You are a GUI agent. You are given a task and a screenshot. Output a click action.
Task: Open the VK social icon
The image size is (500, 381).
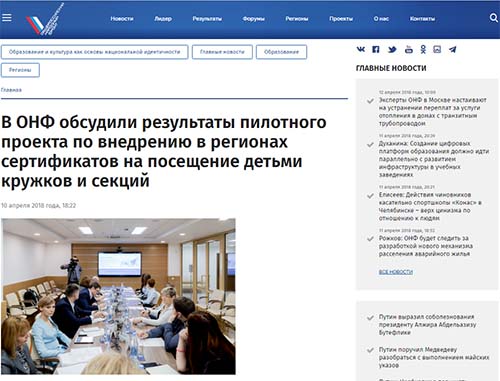coord(361,50)
